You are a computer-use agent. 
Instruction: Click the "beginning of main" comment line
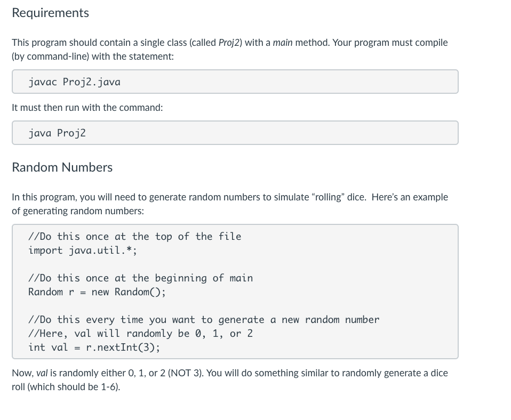140,278
